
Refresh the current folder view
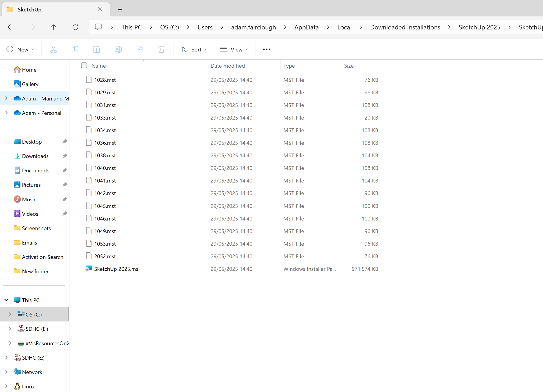click(x=75, y=27)
